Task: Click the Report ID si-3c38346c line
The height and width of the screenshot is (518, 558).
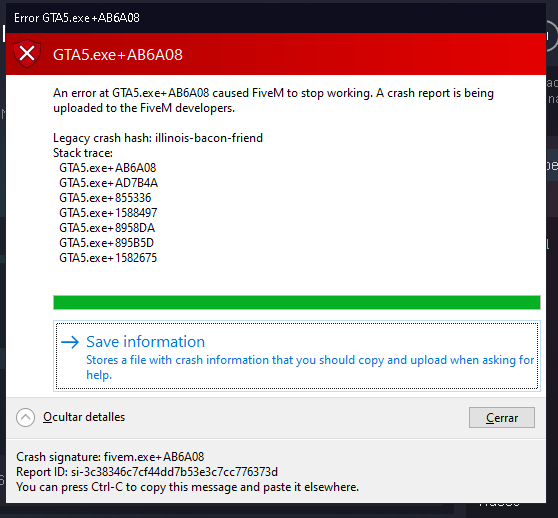Action: [x=147, y=472]
